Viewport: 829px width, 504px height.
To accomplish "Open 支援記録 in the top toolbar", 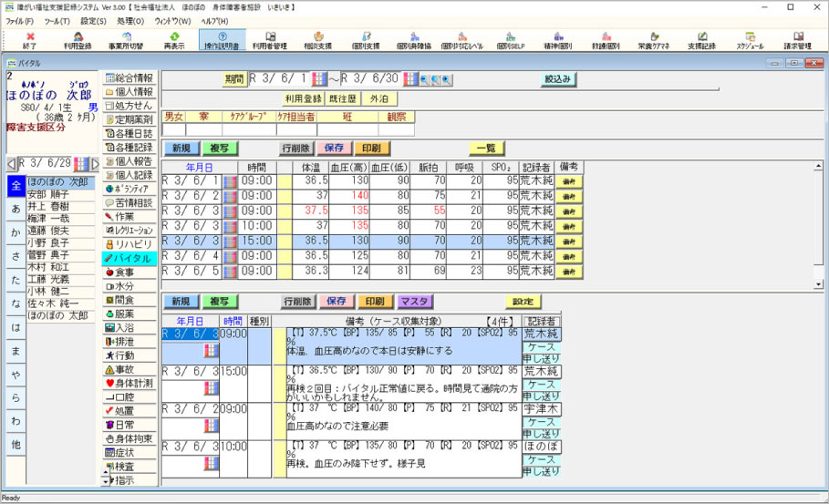I will click(701, 40).
